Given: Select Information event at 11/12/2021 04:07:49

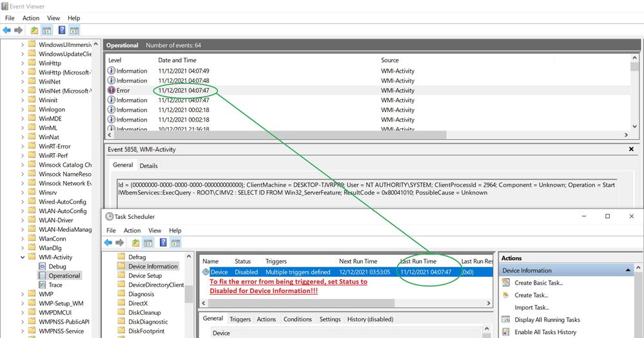Looking at the screenshot, I should point(367,71).
